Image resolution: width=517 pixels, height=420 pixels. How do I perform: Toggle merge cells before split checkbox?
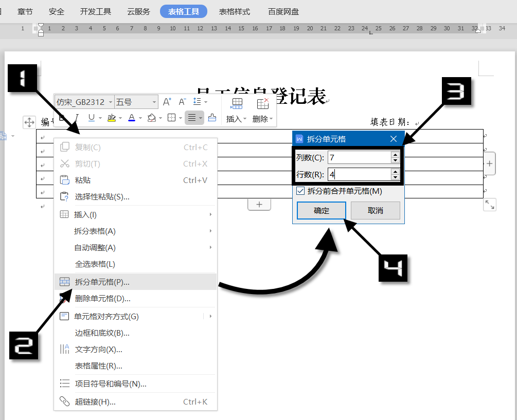point(300,191)
